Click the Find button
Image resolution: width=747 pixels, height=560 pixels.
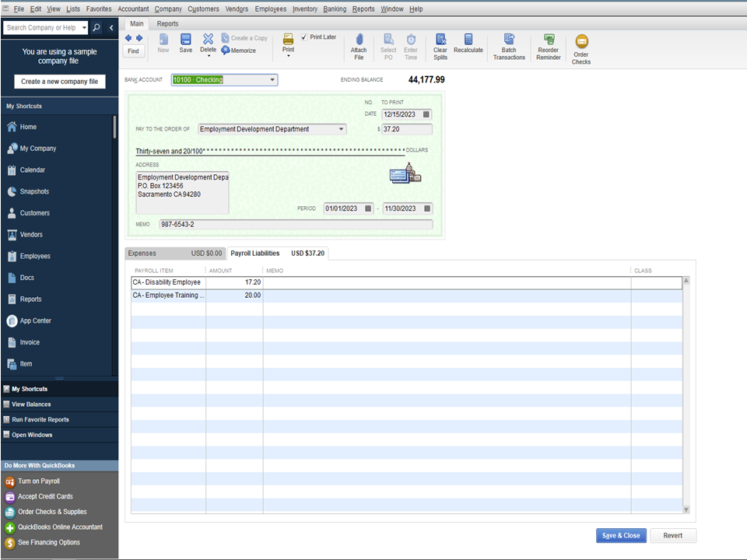(133, 51)
